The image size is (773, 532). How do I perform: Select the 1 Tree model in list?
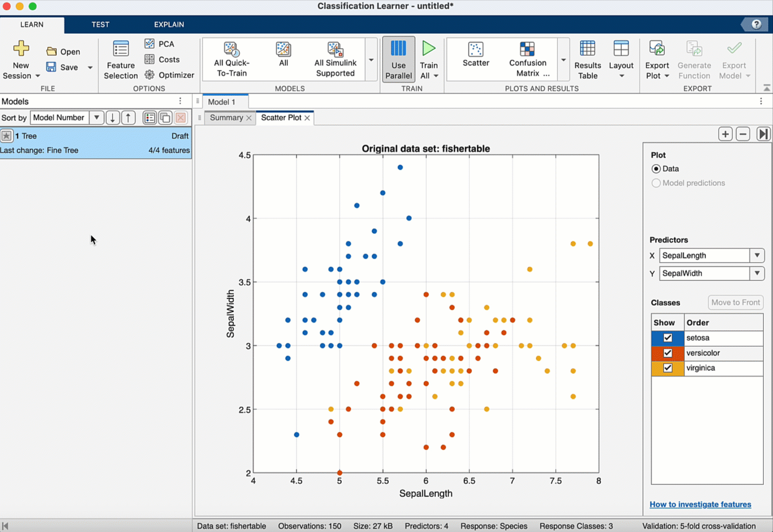pos(96,143)
